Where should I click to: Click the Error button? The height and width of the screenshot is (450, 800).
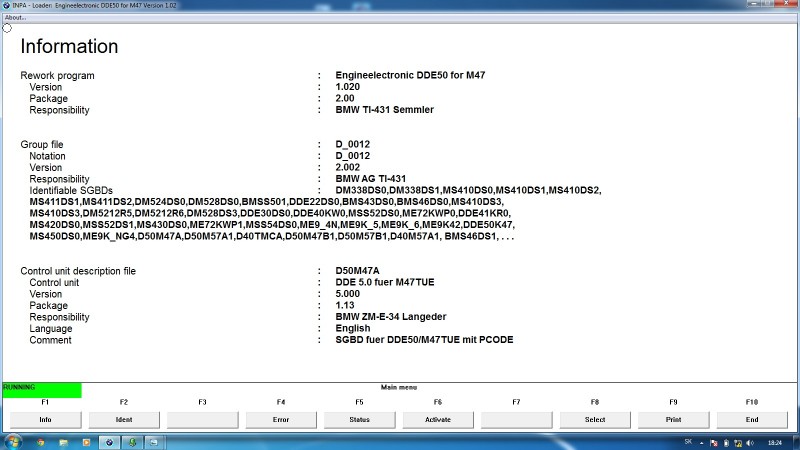[281, 419]
